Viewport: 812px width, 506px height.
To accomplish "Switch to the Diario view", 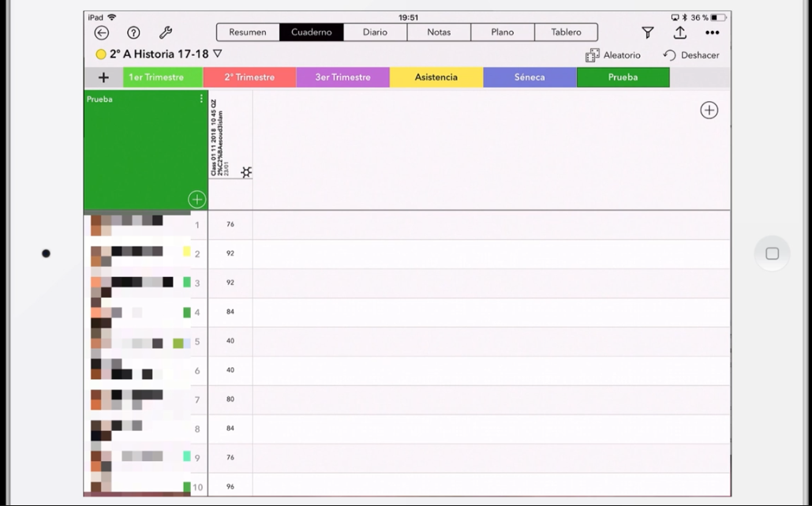I will [x=375, y=32].
